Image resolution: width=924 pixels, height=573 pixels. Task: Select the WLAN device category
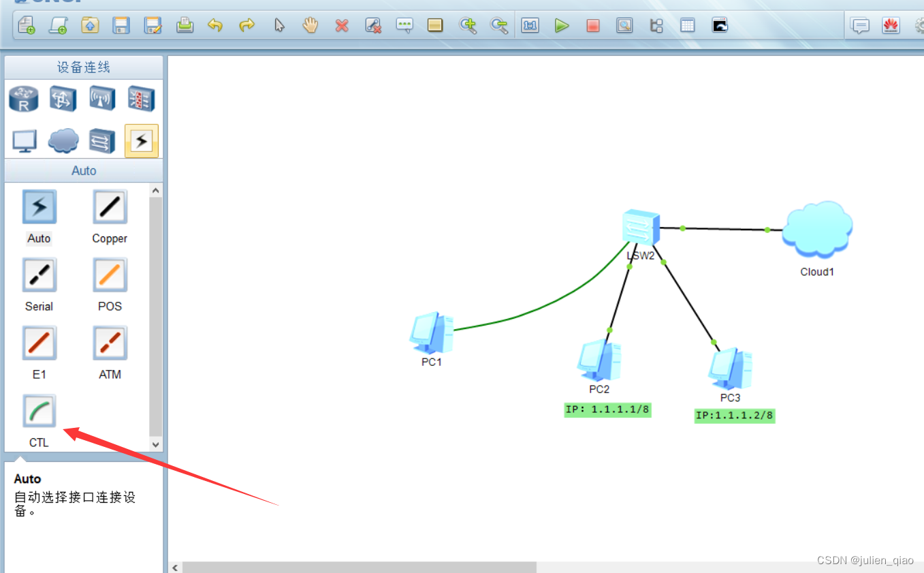102,99
